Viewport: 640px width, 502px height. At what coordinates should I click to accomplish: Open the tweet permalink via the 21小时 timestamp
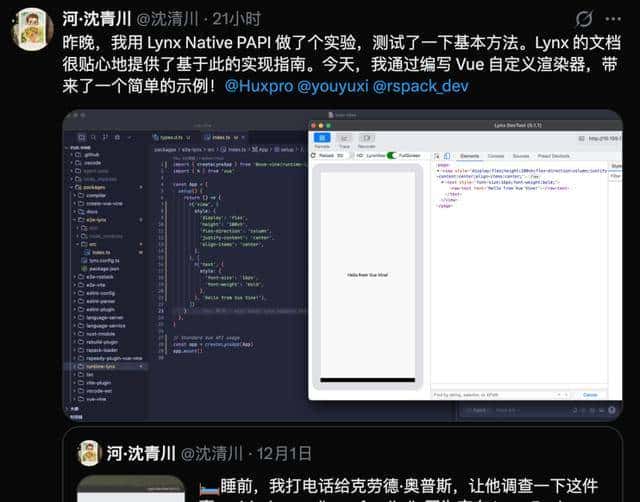pos(237,19)
